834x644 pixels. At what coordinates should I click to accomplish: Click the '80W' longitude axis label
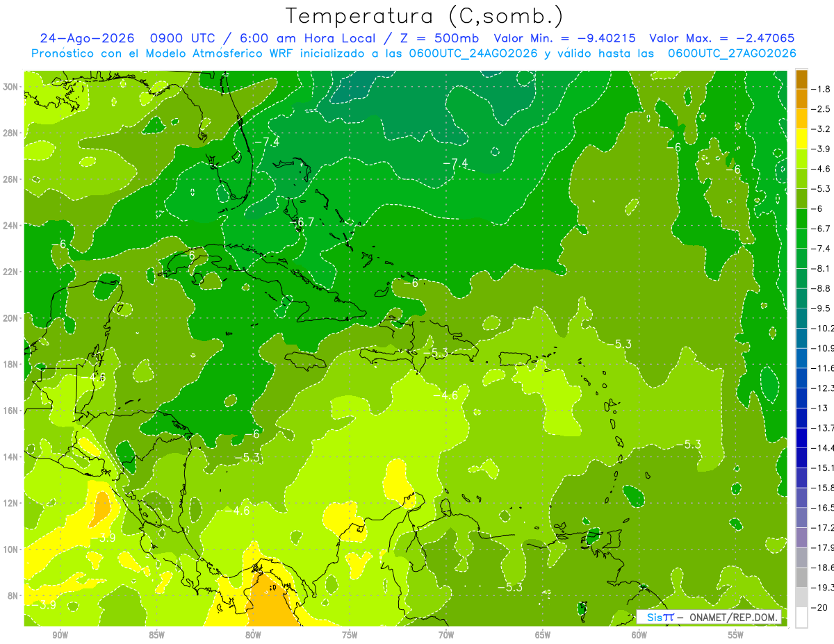(x=253, y=635)
